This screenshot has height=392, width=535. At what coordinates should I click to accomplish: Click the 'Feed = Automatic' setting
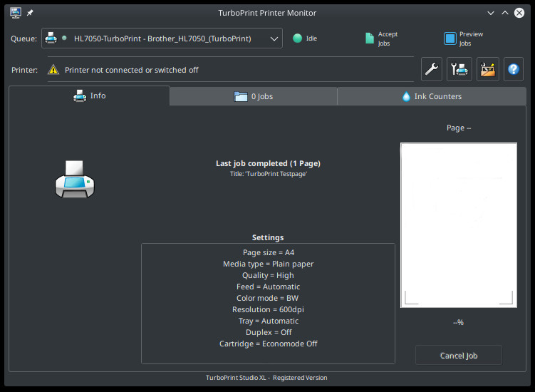[268, 287]
